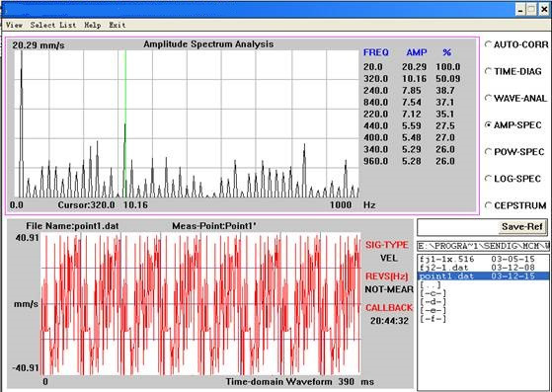Image resolution: width=552 pixels, height=392 pixels.
Task: Switch to drive [-d-] in list
Action: coord(434,302)
